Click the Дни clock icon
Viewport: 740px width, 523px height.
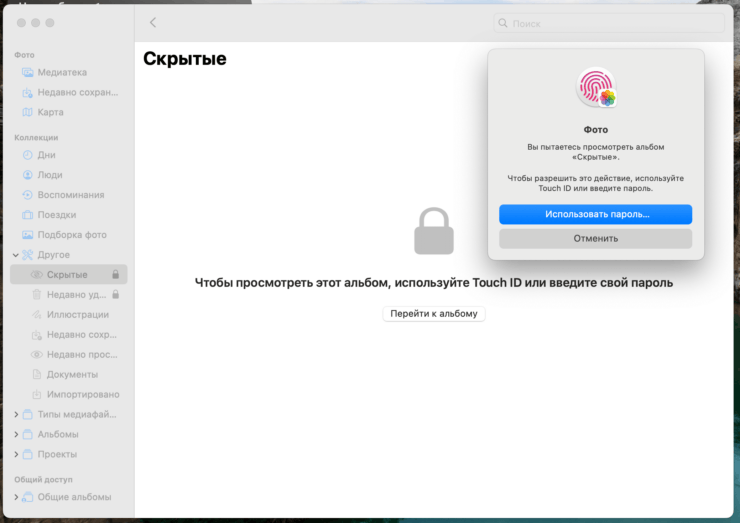point(28,155)
